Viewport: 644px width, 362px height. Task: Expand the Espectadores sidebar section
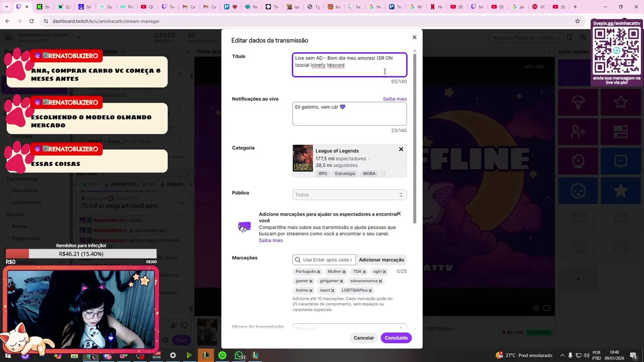22,178
